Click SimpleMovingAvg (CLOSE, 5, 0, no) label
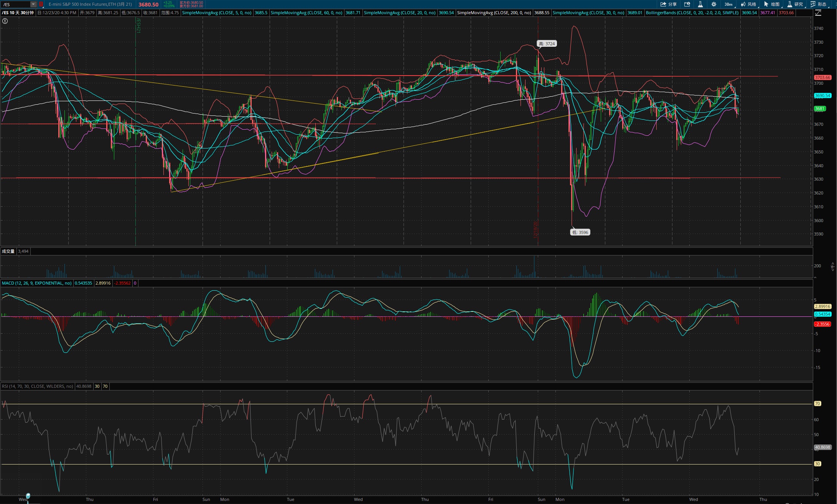 217,13
